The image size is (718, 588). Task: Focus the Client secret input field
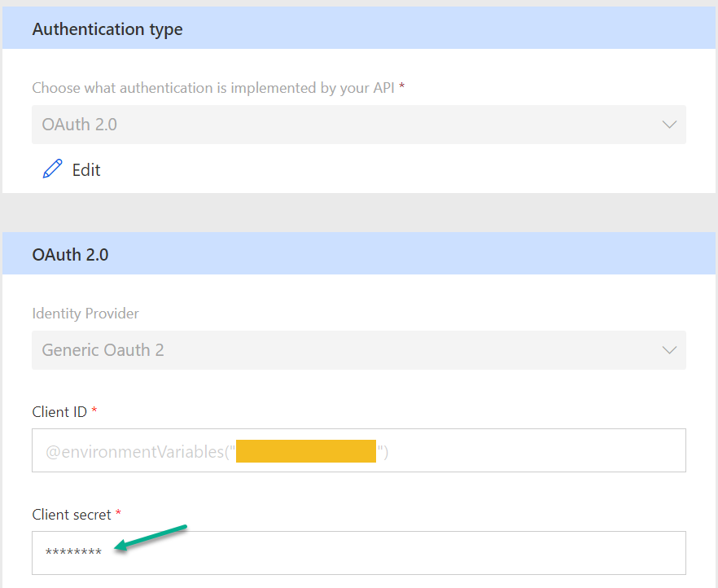(358, 553)
